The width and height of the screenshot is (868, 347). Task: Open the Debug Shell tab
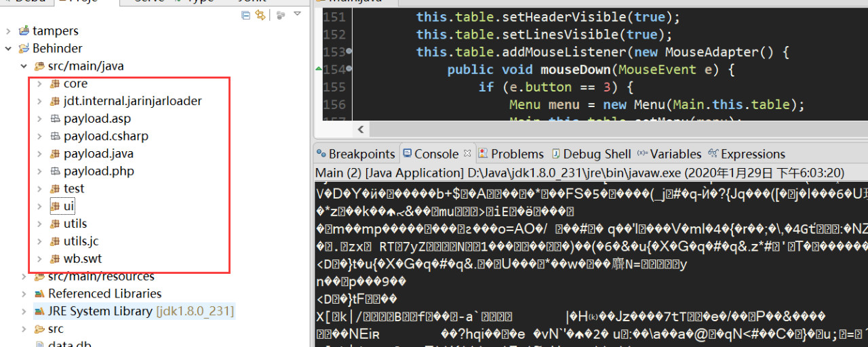[x=591, y=154]
